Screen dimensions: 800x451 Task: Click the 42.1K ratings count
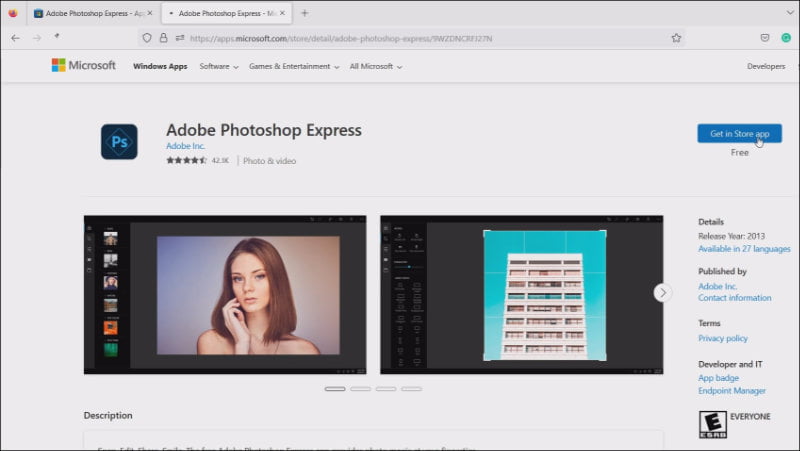[220, 161]
